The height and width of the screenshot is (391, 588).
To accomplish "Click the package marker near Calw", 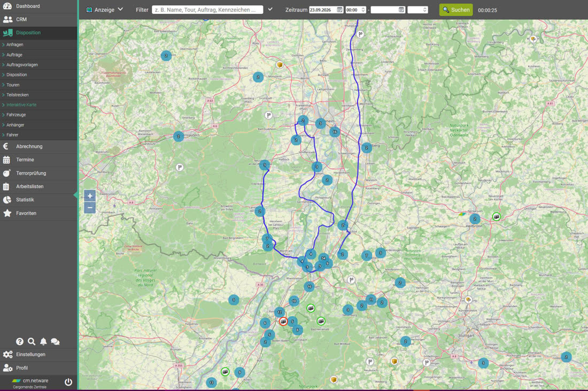I will 394,361.
